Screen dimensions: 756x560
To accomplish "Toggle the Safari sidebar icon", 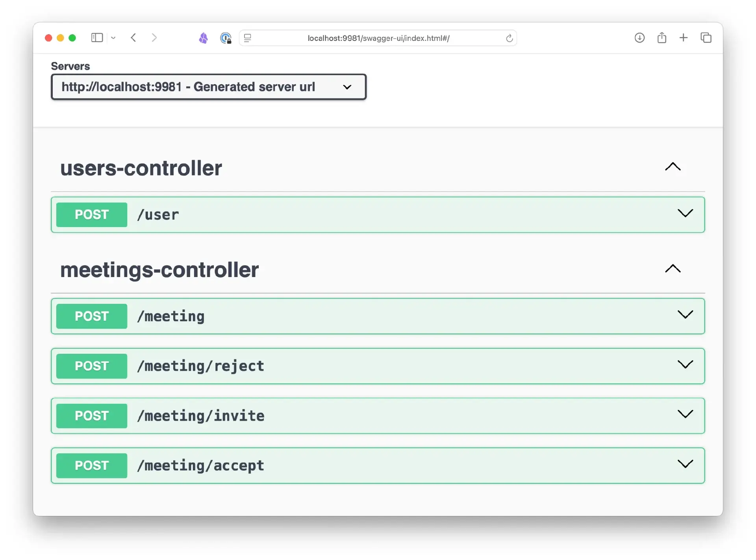I will click(97, 38).
